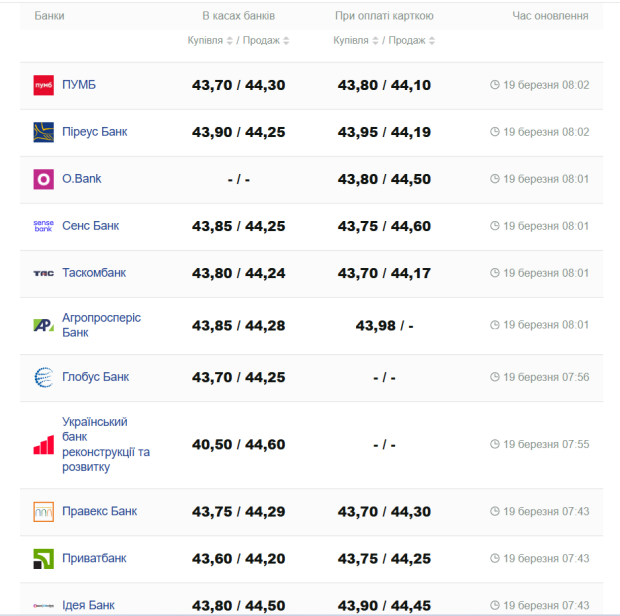Click the Час оновлення column header
Screen dimensions: 620x616
(x=550, y=16)
